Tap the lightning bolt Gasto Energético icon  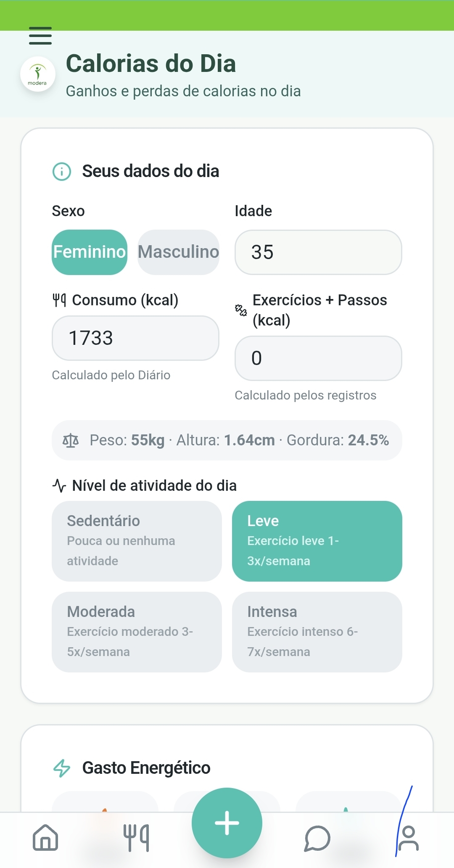click(62, 768)
